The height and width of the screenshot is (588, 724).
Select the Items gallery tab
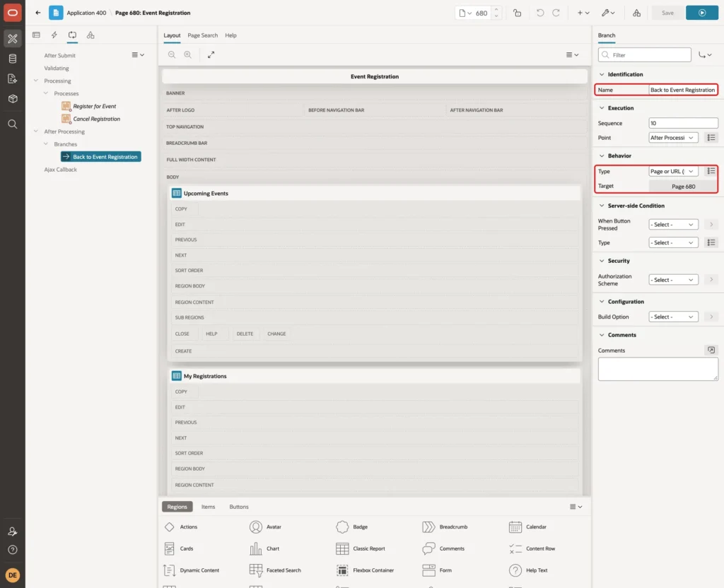coord(208,507)
